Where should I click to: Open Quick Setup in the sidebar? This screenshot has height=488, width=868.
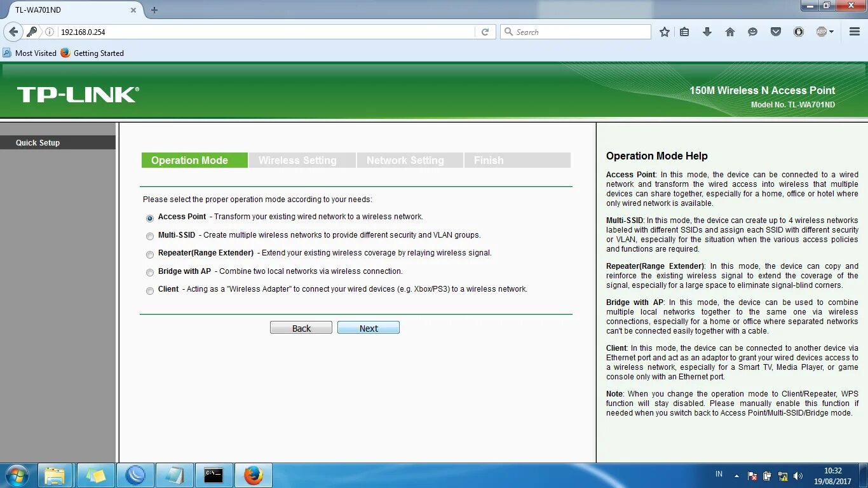(58, 142)
